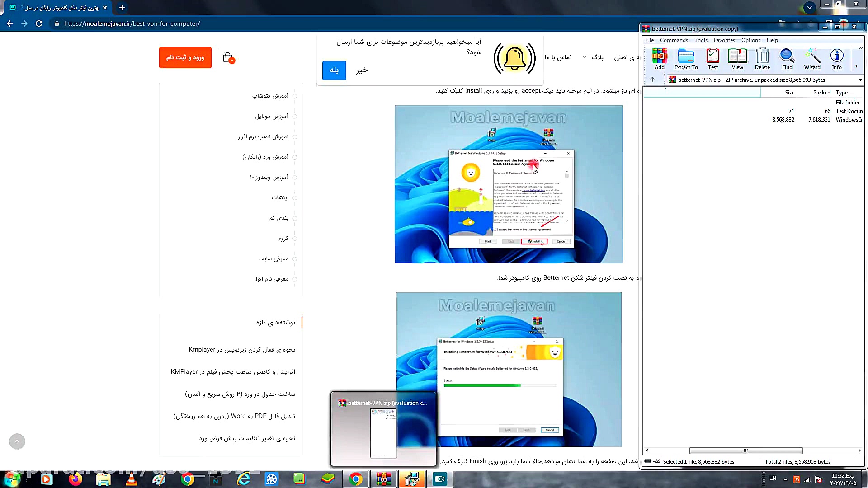Show hidden system tray icons arrow
The height and width of the screenshot is (488, 868).
[x=785, y=479]
